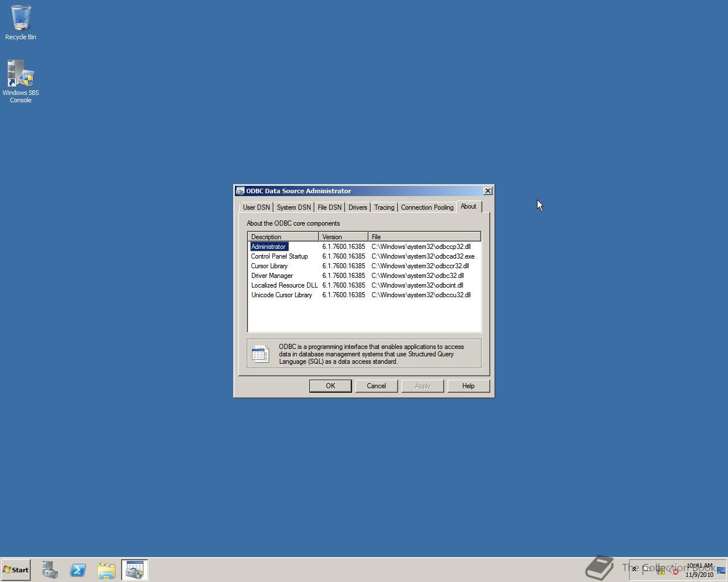The height and width of the screenshot is (582, 728).
Task: Click the OK button
Action: tap(330, 386)
